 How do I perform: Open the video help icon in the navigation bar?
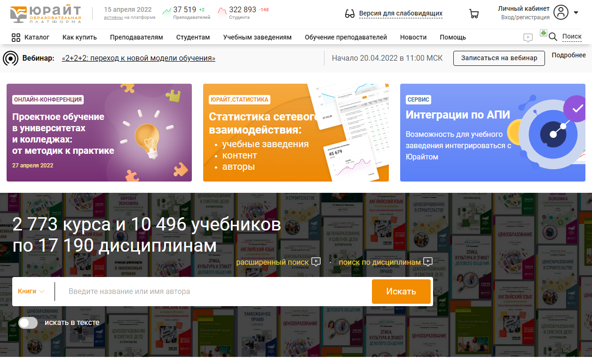pos(528,38)
